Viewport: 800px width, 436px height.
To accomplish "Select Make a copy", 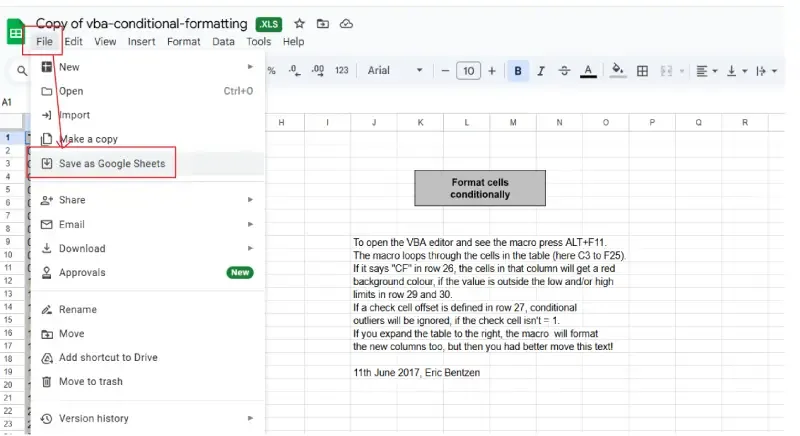I will 147,139.
